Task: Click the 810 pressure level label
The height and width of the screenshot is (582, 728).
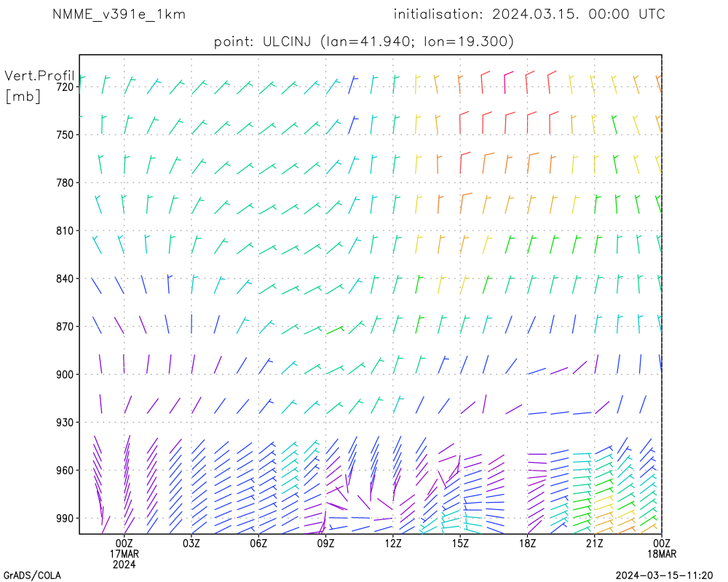Action: 65,231
